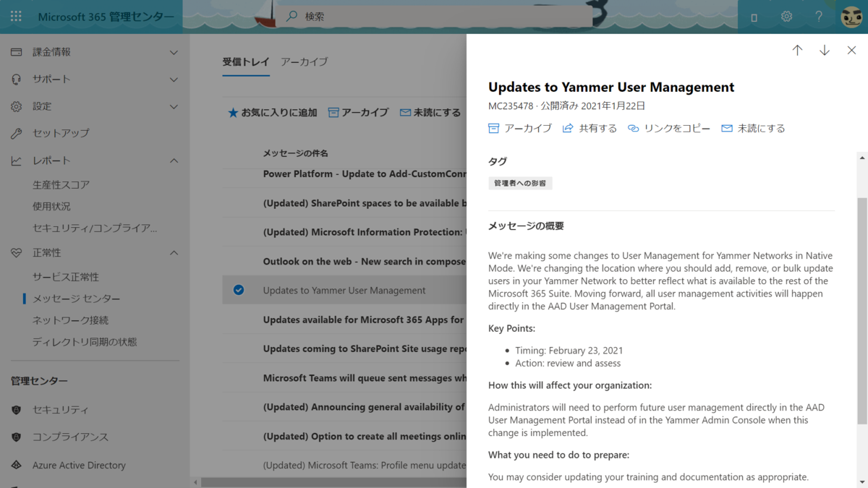The image size is (868, 488).
Task: Open Announcing general availability message
Action: point(365,407)
